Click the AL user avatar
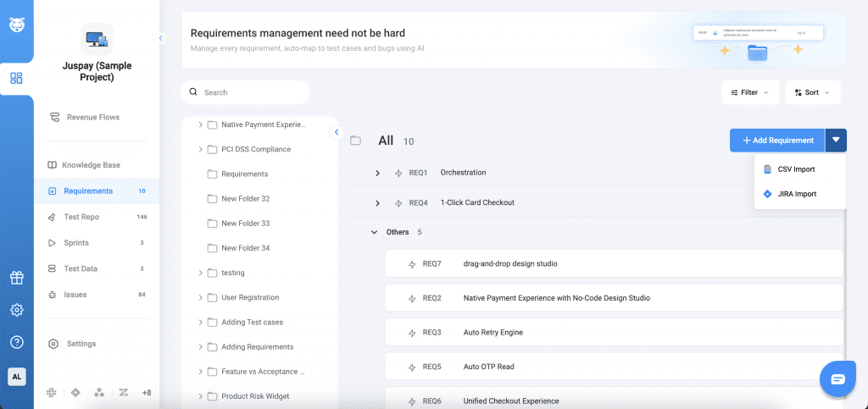This screenshot has width=868, height=409. click(x=16, y=377)
